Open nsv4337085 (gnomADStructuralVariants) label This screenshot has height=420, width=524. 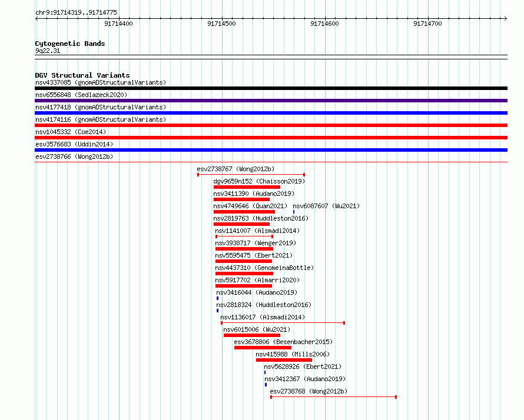point(101,82)
